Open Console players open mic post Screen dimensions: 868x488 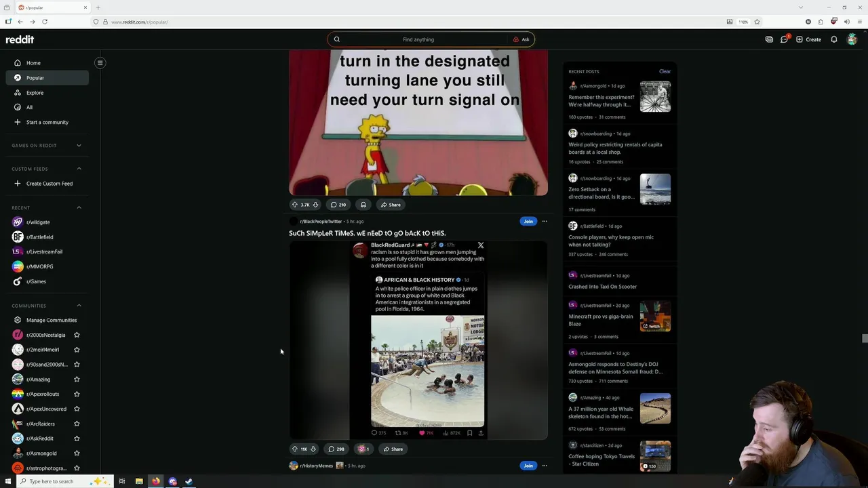pyautogui.click(x=611, y=241)
